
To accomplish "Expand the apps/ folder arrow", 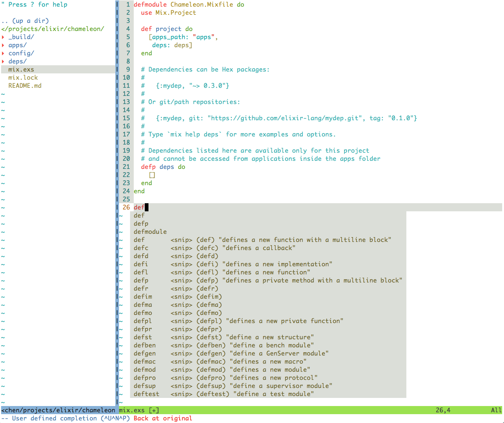I will pos(3,45).
